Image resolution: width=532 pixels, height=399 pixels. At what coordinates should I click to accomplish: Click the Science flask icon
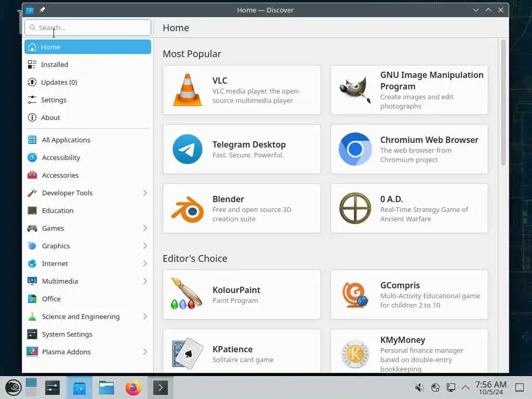click(x=32, y=316)
